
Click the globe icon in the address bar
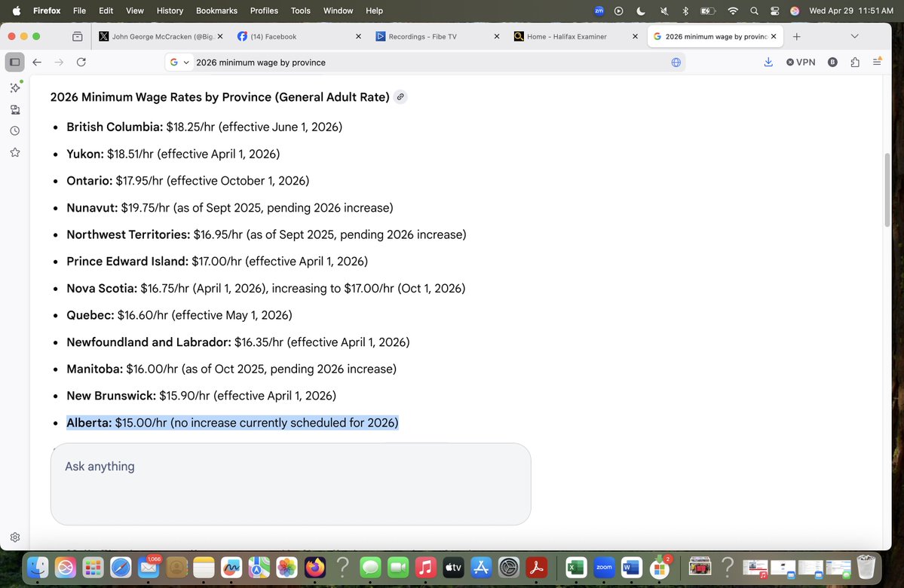point(676,63)
